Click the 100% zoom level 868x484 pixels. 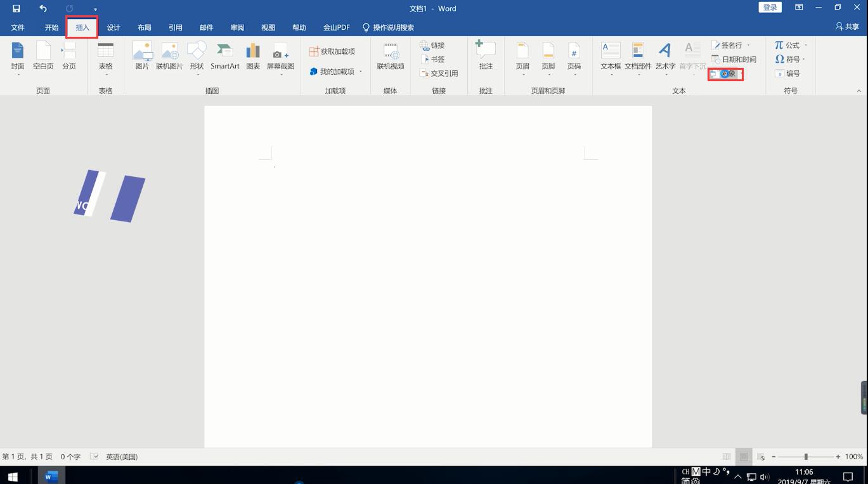[x=853, y=457]
